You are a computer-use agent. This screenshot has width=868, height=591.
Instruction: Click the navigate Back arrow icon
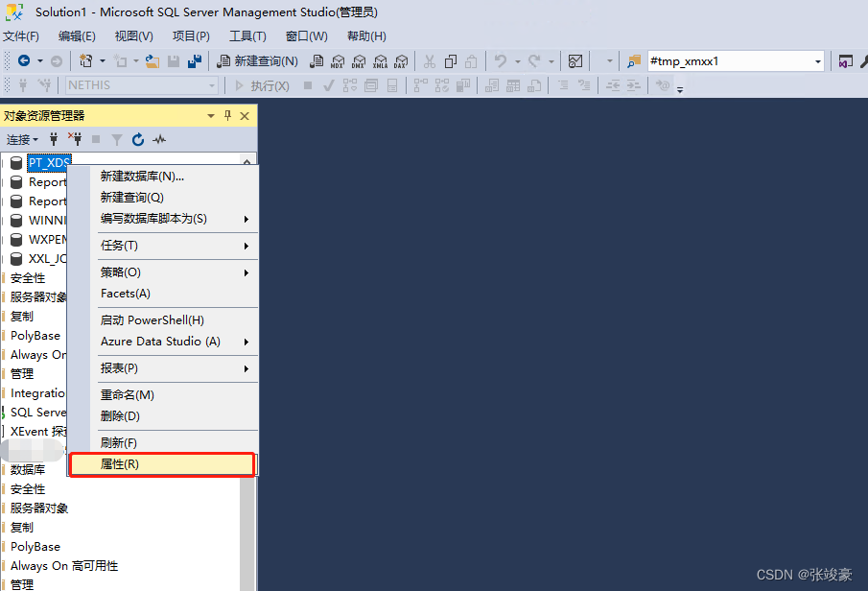tap(24, 60)
